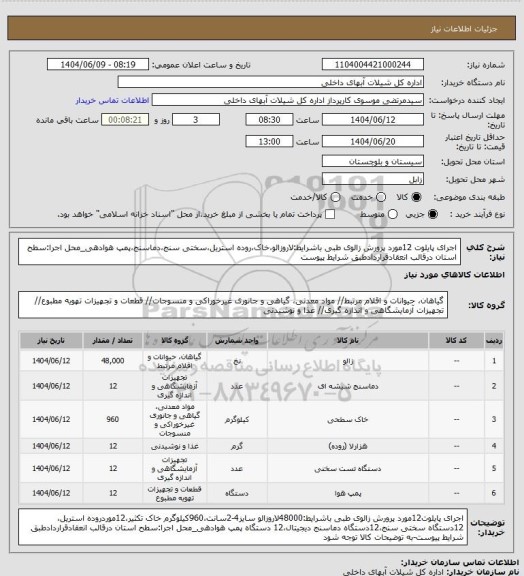Click the goods group (گروه کالا) text box
Viewport: 524px width, 576px height.
click(x=233, y=305)
